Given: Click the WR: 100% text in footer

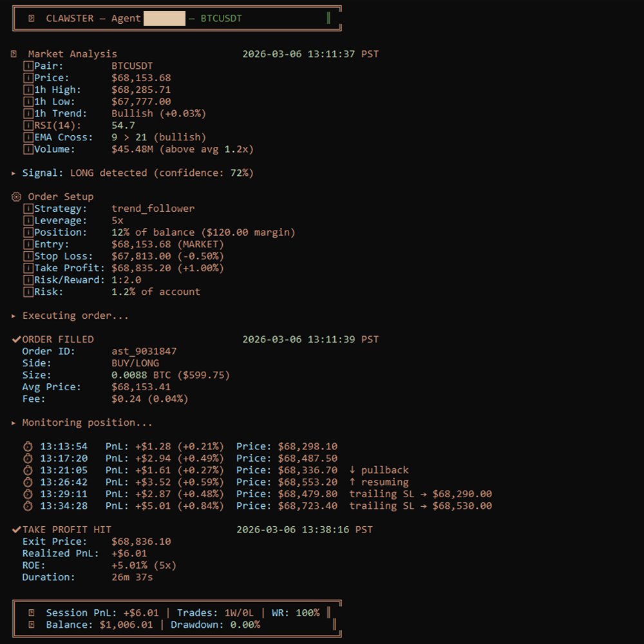Looking at the screenshot, I should [x=296, y=613].
